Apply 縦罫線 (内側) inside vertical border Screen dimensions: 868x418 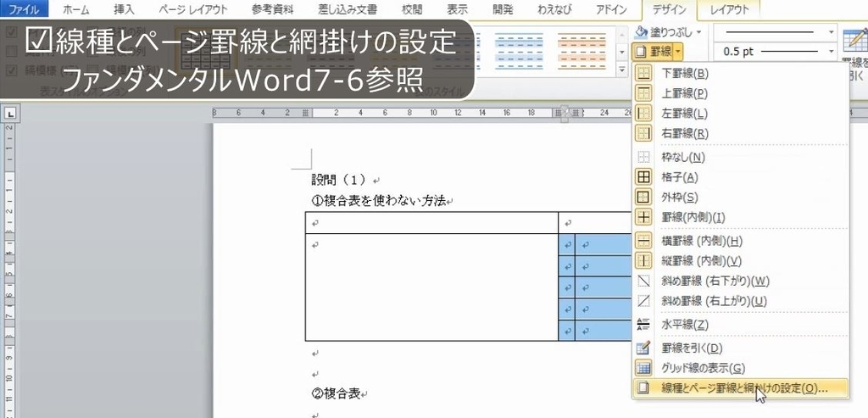(x=740, y=261)
